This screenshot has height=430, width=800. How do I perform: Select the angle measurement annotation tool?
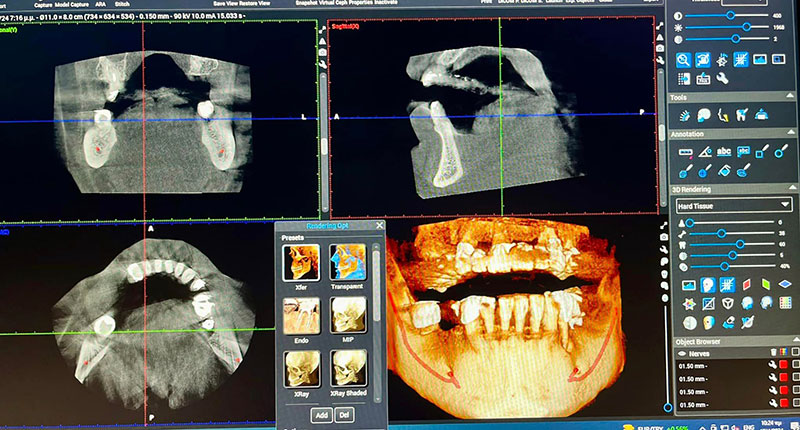(705, 152)
